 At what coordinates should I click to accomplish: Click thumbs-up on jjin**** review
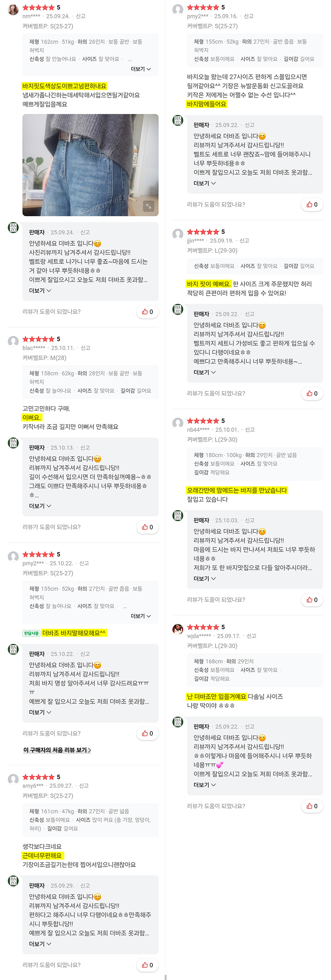(312, 393)
